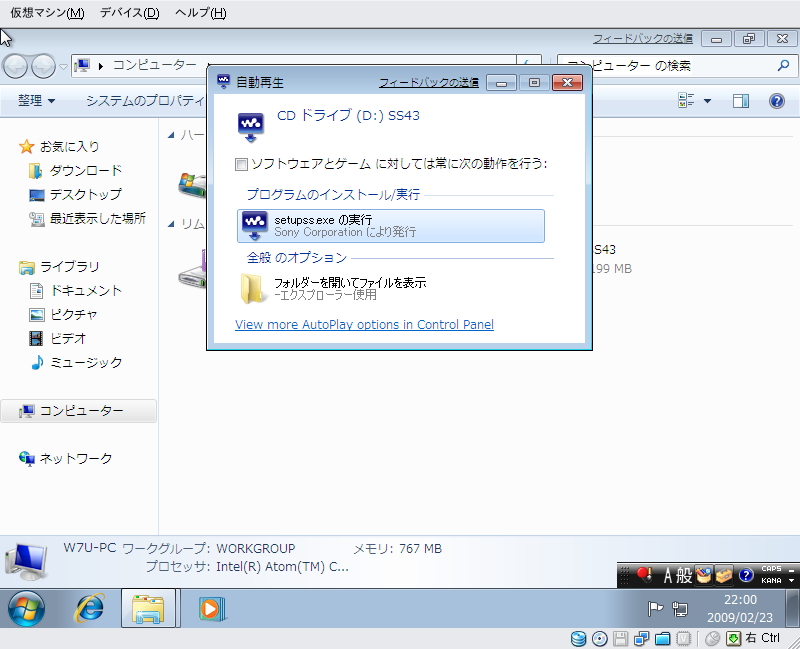Click the removable CD drive icon

(x=192, y=269)
